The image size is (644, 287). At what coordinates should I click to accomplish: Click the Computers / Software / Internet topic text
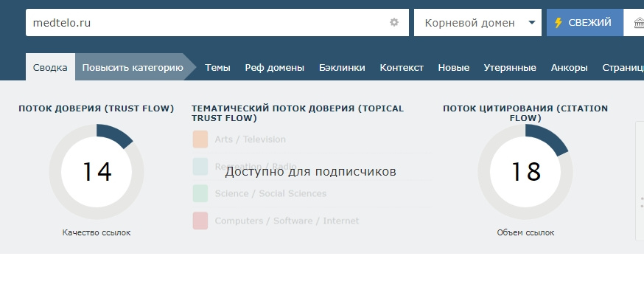287,221
